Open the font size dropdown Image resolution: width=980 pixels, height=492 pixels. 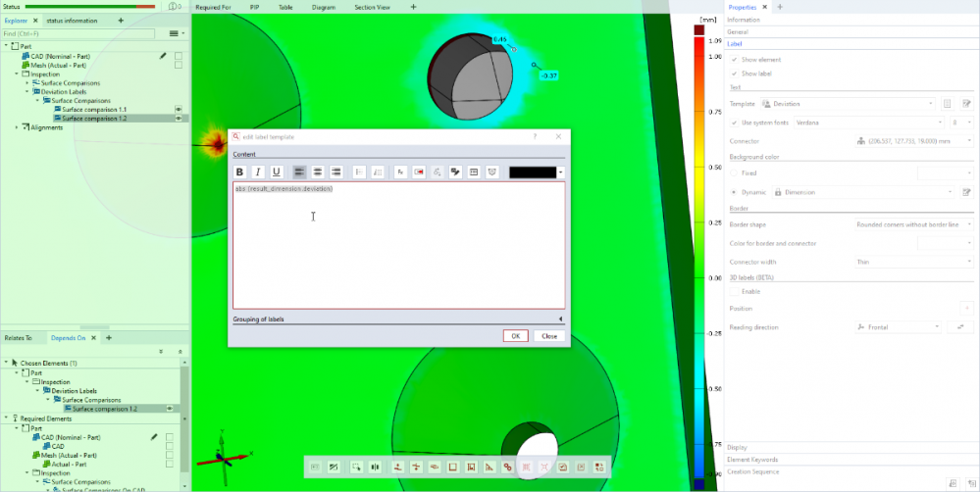pos(961,123)
